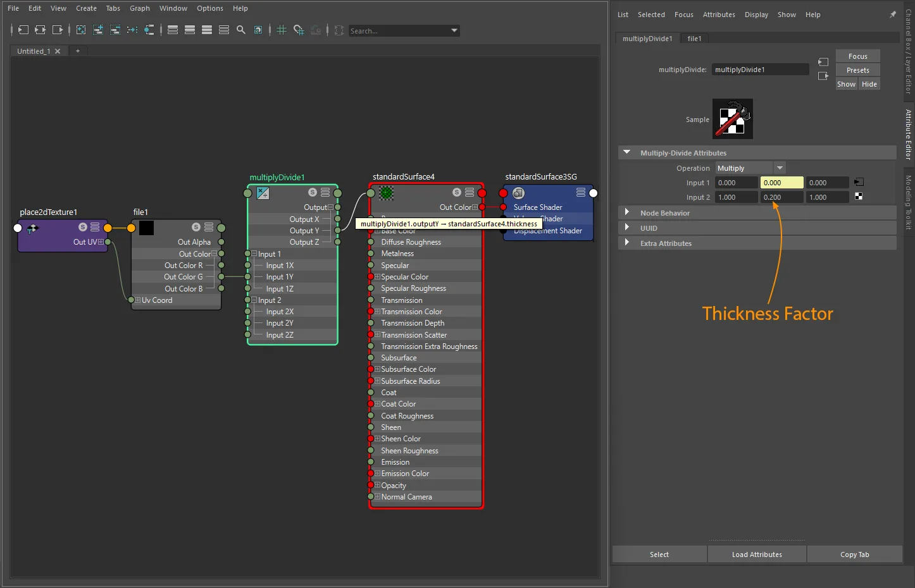The image size is (915, 588).
Task: Switch to the file1 tab
Action: [694, 39]
